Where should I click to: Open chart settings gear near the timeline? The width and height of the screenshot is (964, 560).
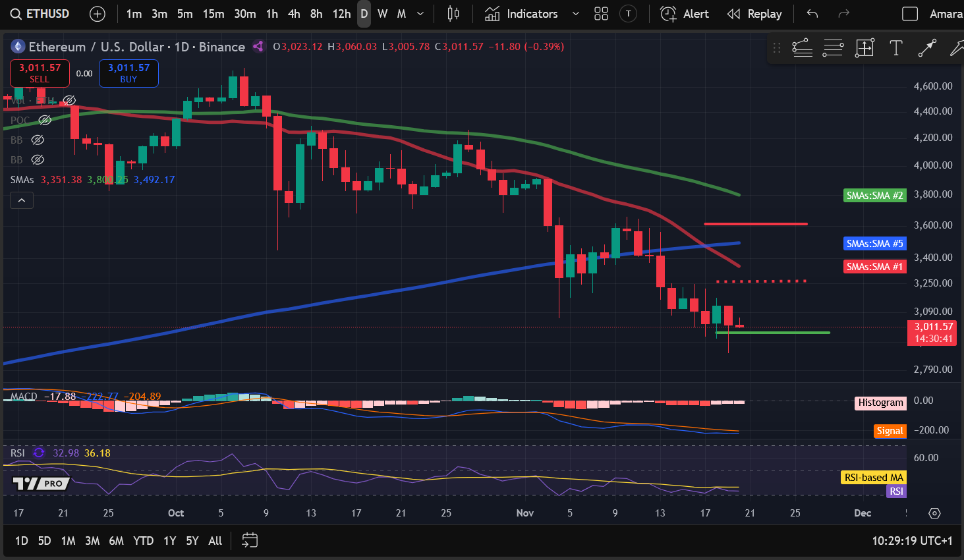click(x=934, y=513)
